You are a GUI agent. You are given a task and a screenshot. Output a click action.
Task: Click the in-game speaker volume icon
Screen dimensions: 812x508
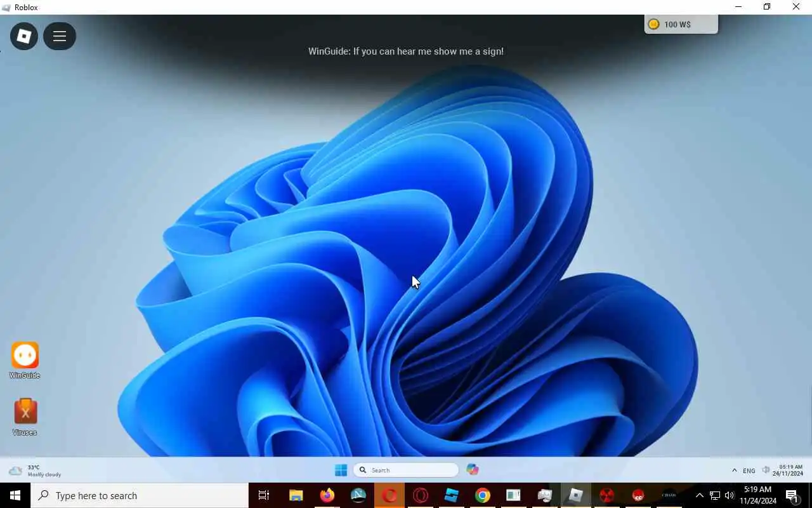click(x=766, y=471)
